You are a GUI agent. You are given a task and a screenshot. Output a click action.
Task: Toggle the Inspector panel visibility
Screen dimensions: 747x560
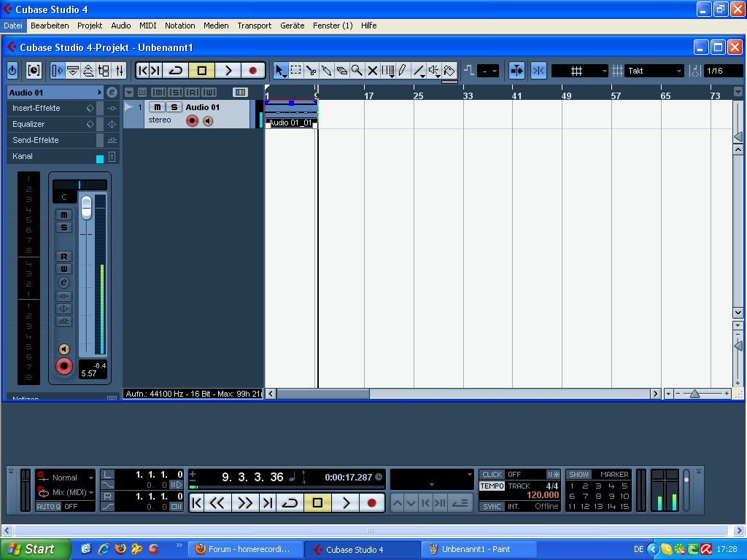click(57, 71)
